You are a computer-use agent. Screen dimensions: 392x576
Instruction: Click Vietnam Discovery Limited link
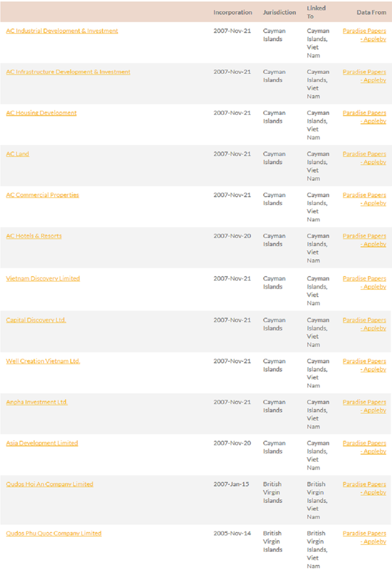pos(43,278)
